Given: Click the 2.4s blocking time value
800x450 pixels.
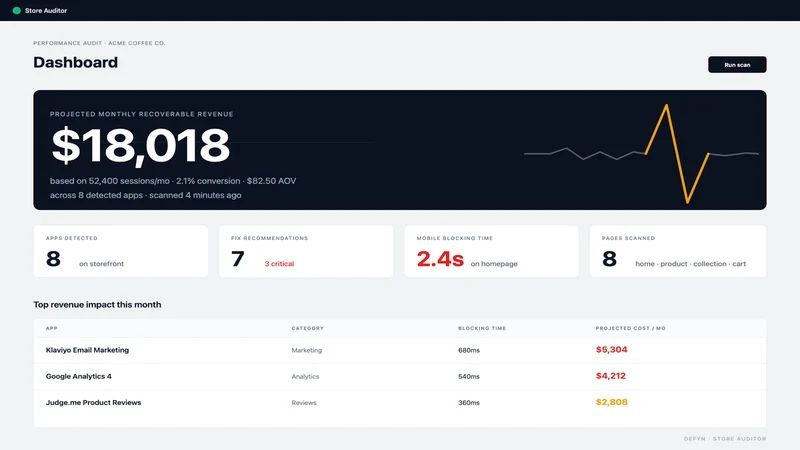Looking at the screenshot, I should click(440, 259).
